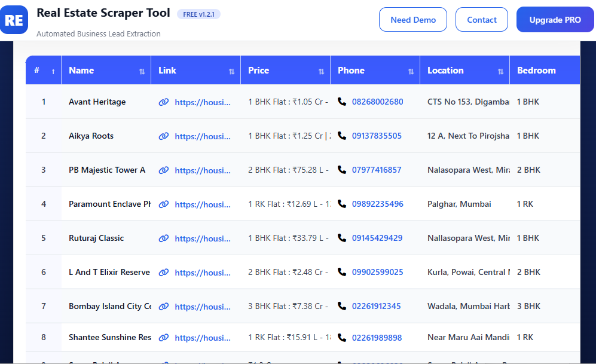Sort table by Name column arrows
596x364 pixels.
coord(142,71)
